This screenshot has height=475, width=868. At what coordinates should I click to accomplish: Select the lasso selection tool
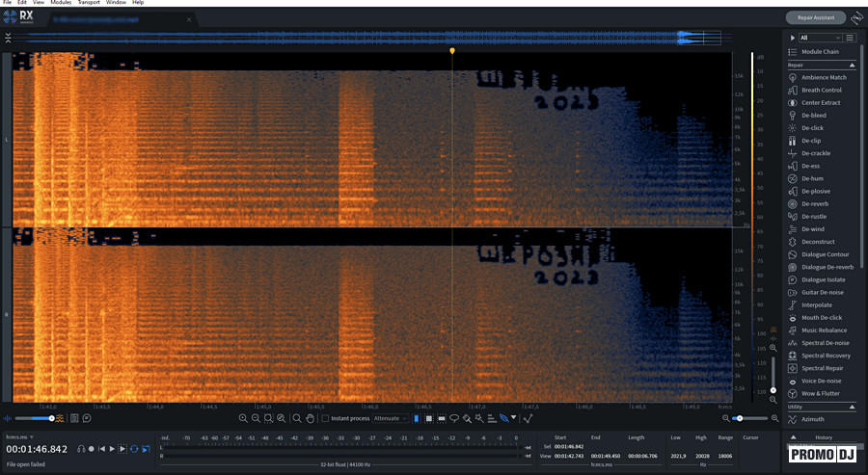pos(454,418)
